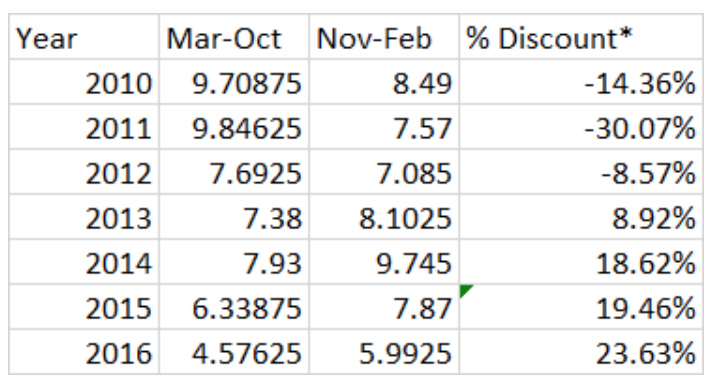This screenshot has width=714, height=388.
Task: Select the 2014 year cell
Action: pos(84,262)
